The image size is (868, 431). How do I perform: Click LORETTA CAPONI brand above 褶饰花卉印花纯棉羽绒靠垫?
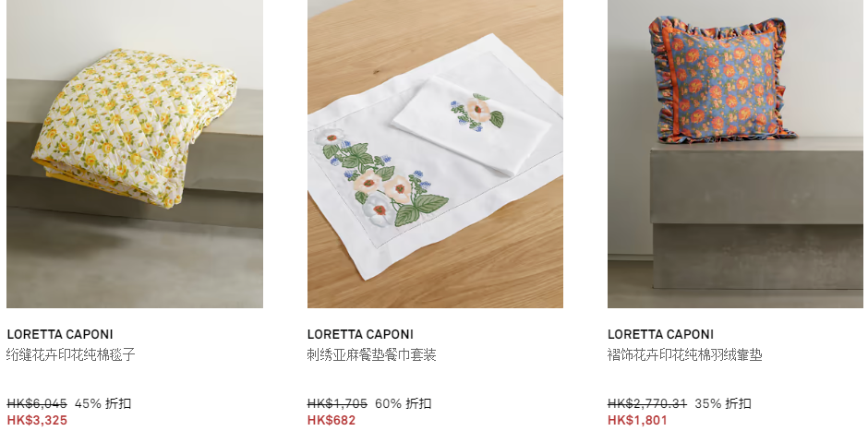(x=660, y=334)
